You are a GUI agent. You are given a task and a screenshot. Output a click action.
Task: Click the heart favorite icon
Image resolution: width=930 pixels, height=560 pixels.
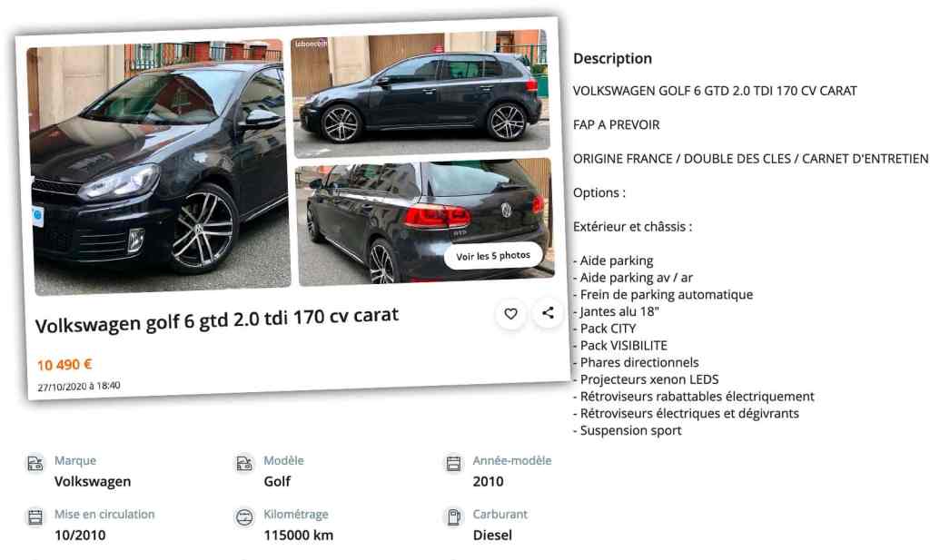510,314
